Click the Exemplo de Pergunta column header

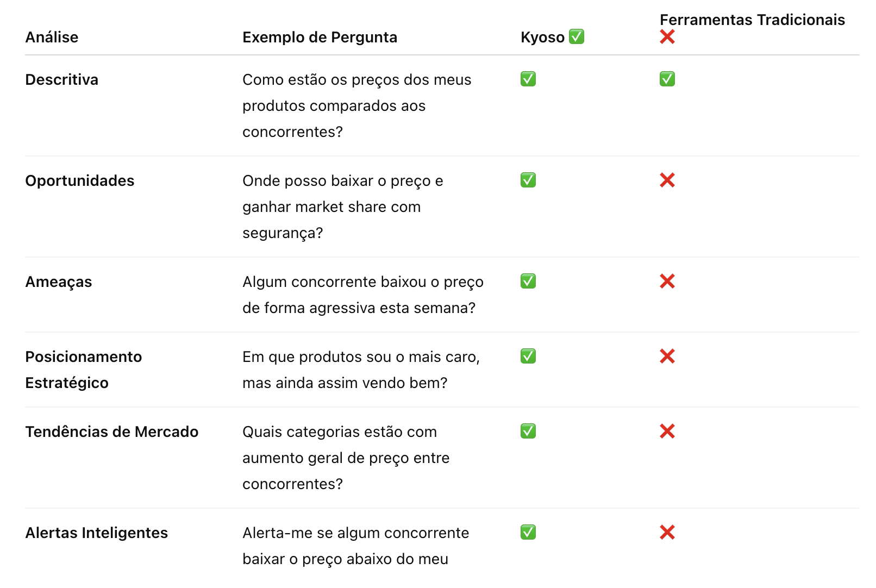[x=320, y=37]
